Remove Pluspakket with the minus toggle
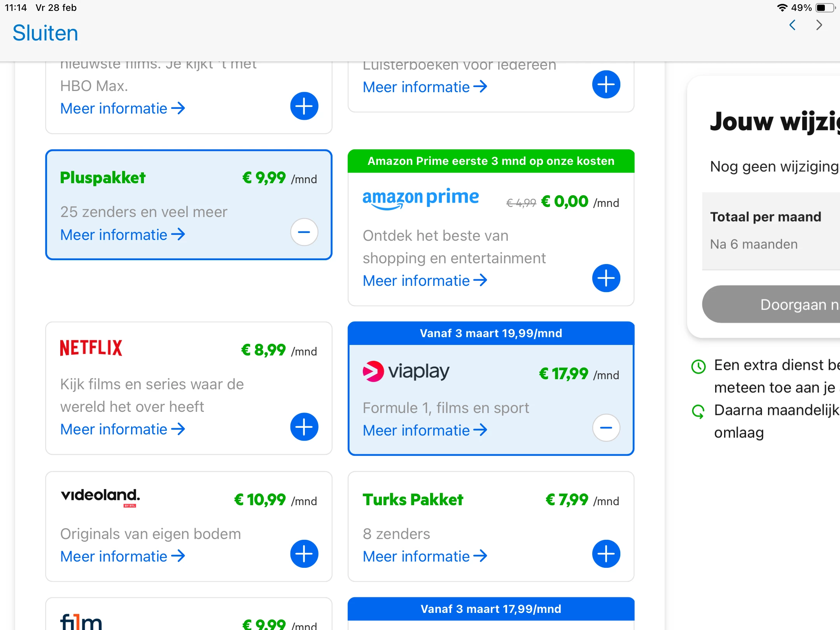 pyautogui.click(x=304, y=232)
